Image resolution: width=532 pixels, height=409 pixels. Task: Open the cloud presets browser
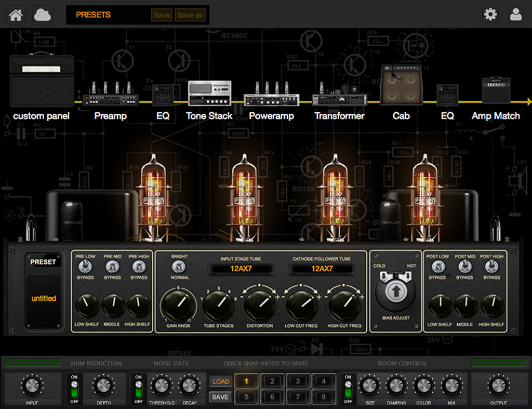[x=42, y=15]
